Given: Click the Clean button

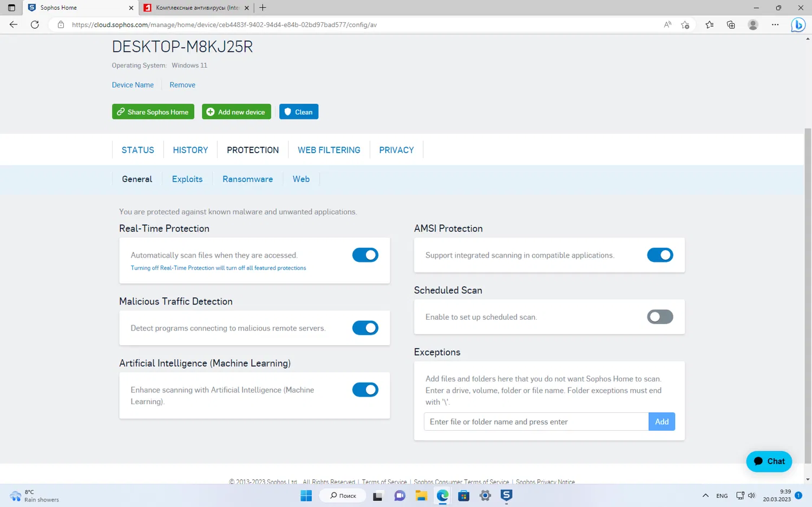Looking at the screenshot, I should tap(299, 112).
